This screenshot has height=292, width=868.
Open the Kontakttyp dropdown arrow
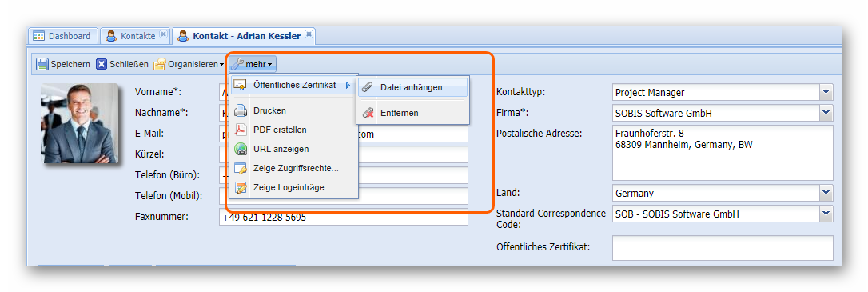click(x=826, y=92)
